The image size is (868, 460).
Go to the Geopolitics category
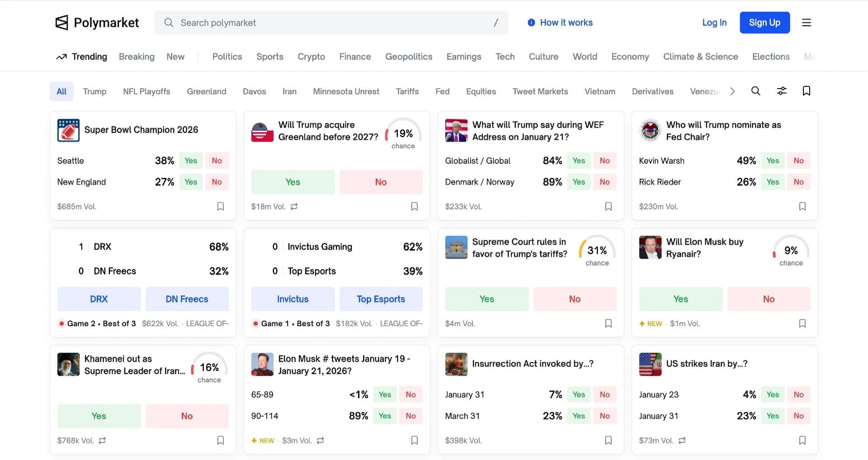tap(409, 57)
